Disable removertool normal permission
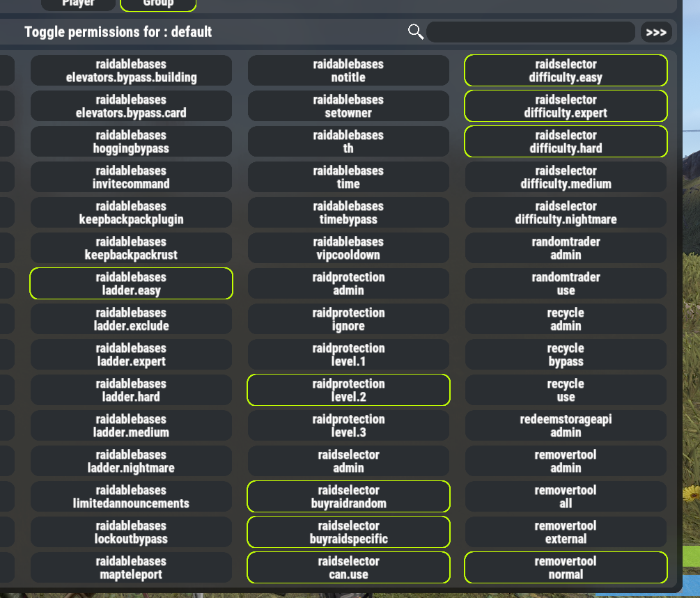This screenshot has height=598, width=700. 566,567
